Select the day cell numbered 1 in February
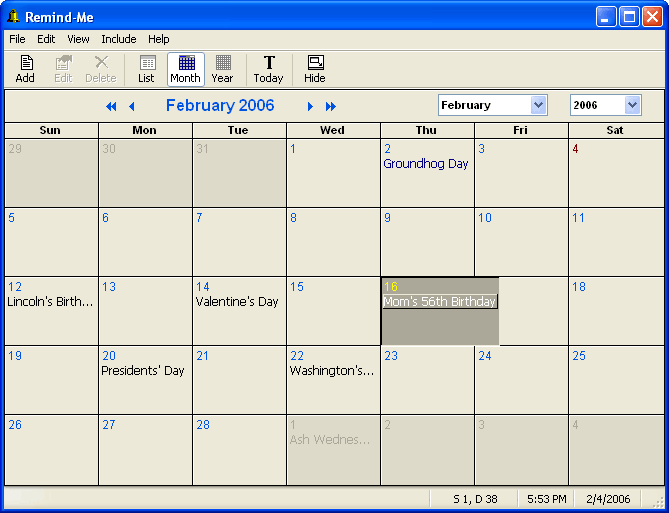The image size is (669, 513). point(333,173)
